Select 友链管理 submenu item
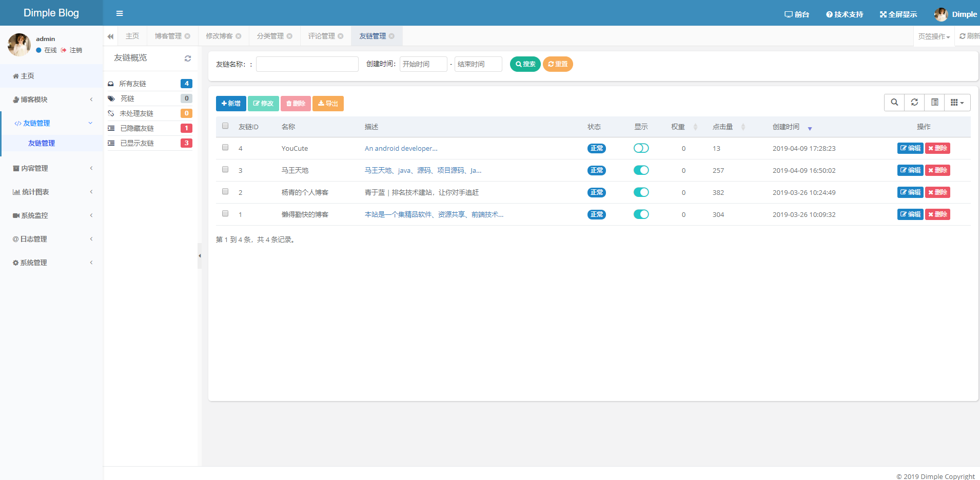 pos(42,143)
